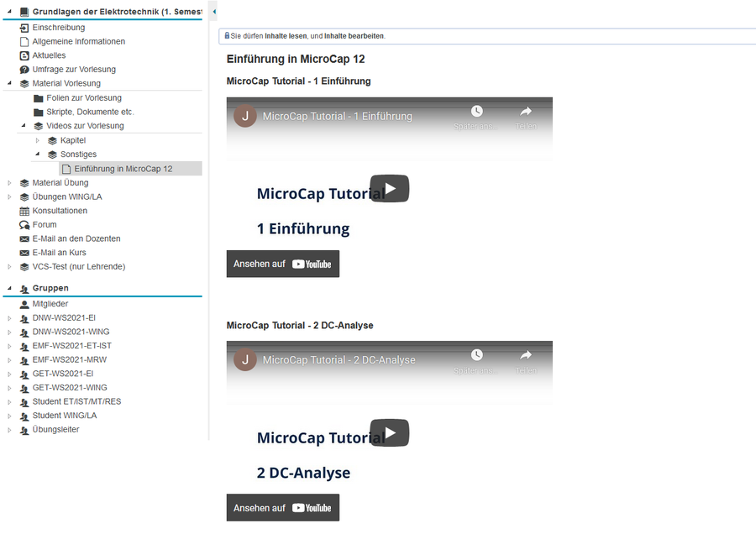This screenshot has height=534, width=756.
Task: Click the Skripte, Dokumente etc. folder icon
Action: (39, 113)
